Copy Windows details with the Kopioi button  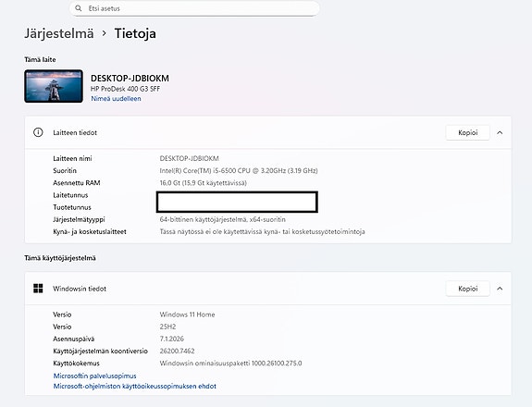coord(467,289)
